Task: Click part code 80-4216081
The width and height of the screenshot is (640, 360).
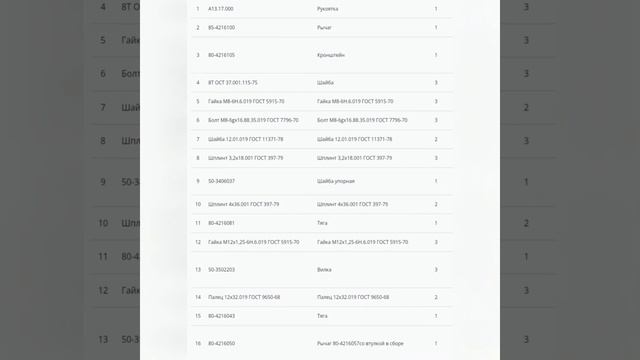Action: [x=221, y=223]
